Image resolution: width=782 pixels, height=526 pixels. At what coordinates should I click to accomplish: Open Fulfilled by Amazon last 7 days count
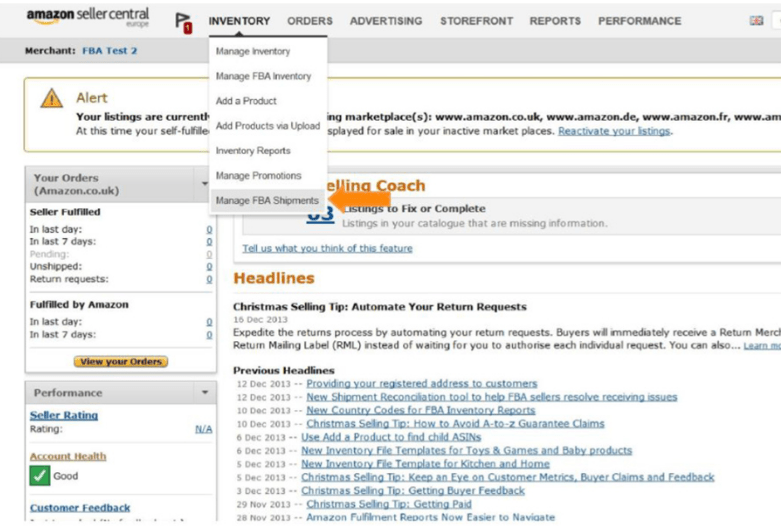click(x=209, y=335)
